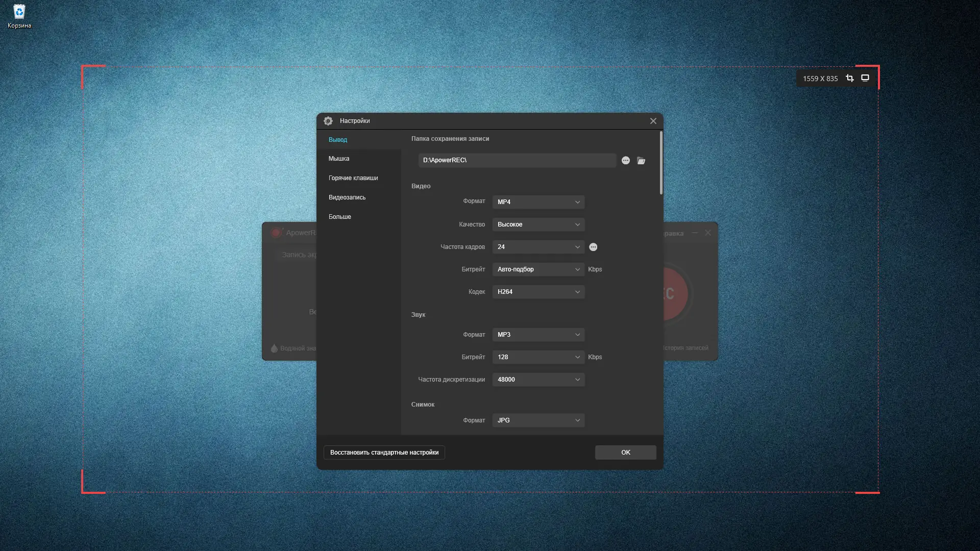
Task: Click Восстановить стандартные настройки button
Action: [x=384, y=453]
